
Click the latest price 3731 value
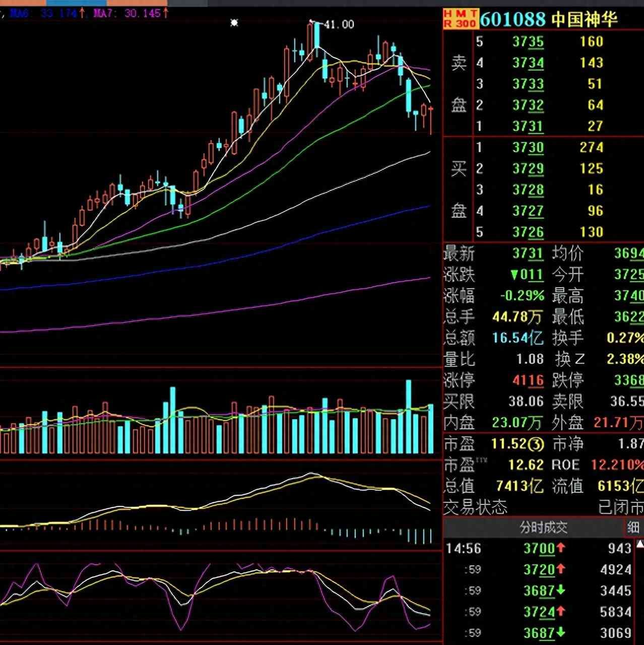[528, 253]
